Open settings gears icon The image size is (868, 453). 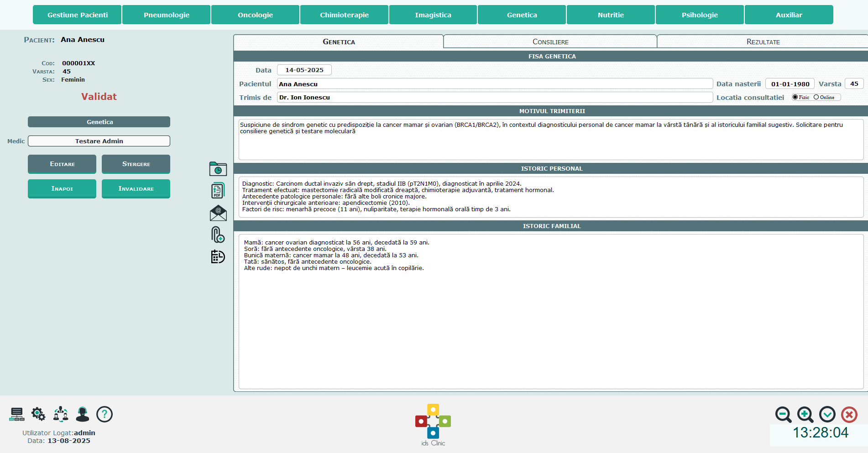38,414
